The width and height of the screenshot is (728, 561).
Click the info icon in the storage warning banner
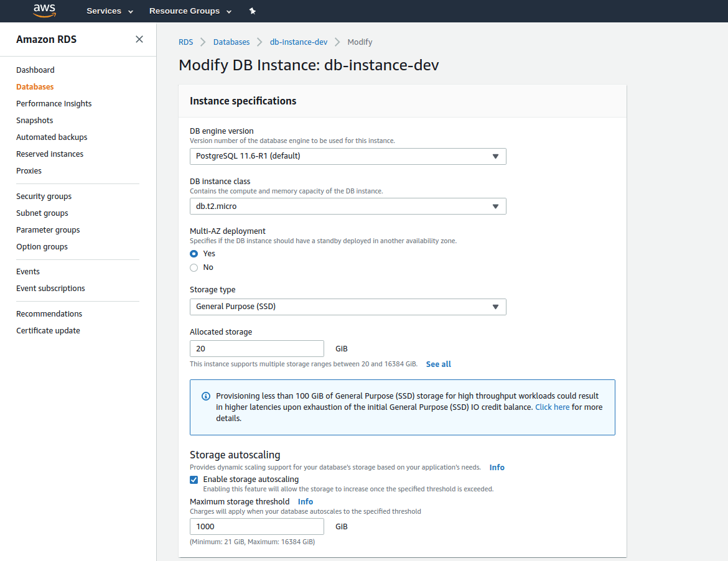point(205,396)
